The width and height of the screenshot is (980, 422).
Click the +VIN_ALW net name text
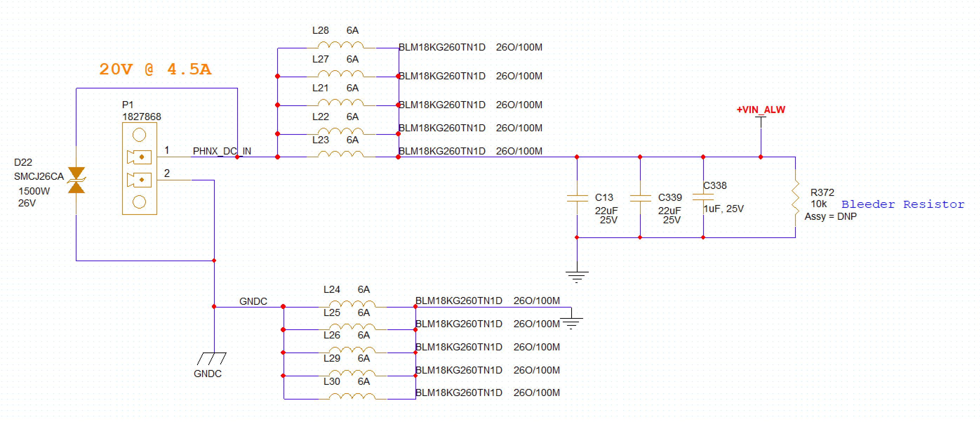click(x=761, y=110)
